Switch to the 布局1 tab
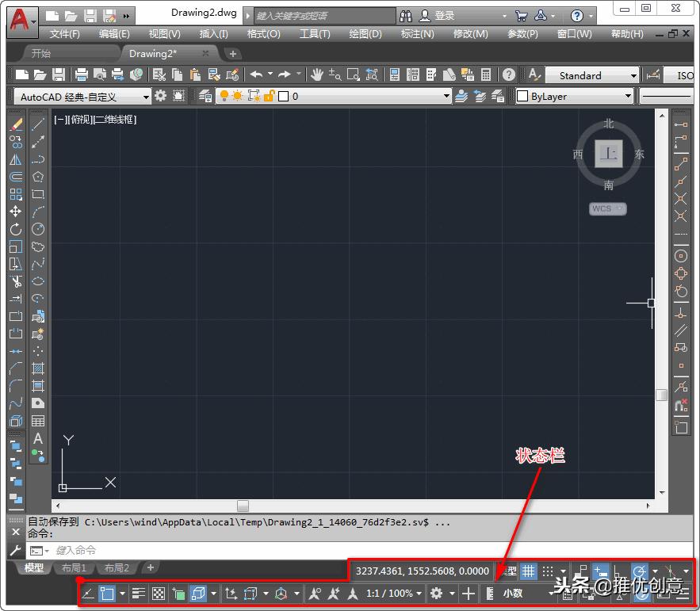 [x=74, y=567]
